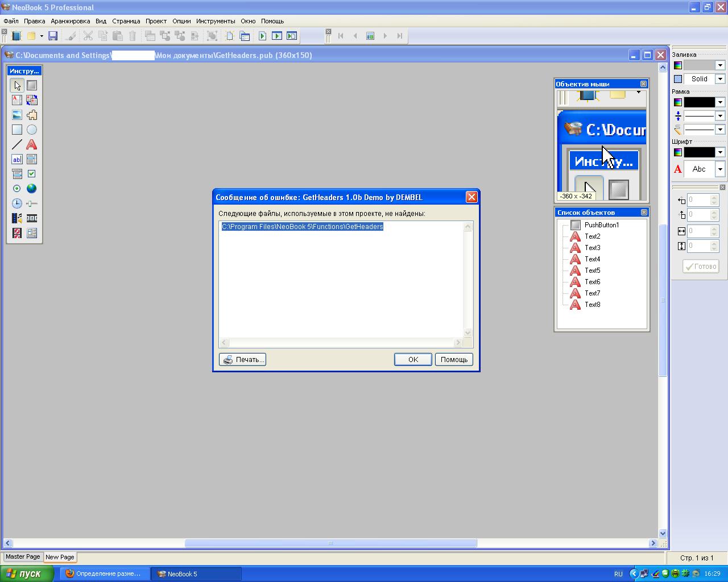The height and width of the screenshot is (582, 728).
Task: Close the GetHeaders error dialog
Action: pos(471,197)
